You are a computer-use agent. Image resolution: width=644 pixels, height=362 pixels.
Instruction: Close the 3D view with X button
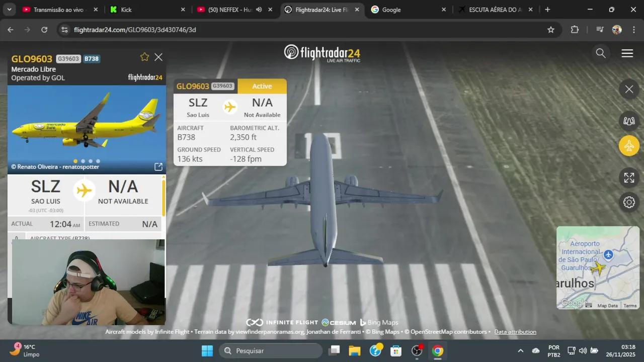629,89
